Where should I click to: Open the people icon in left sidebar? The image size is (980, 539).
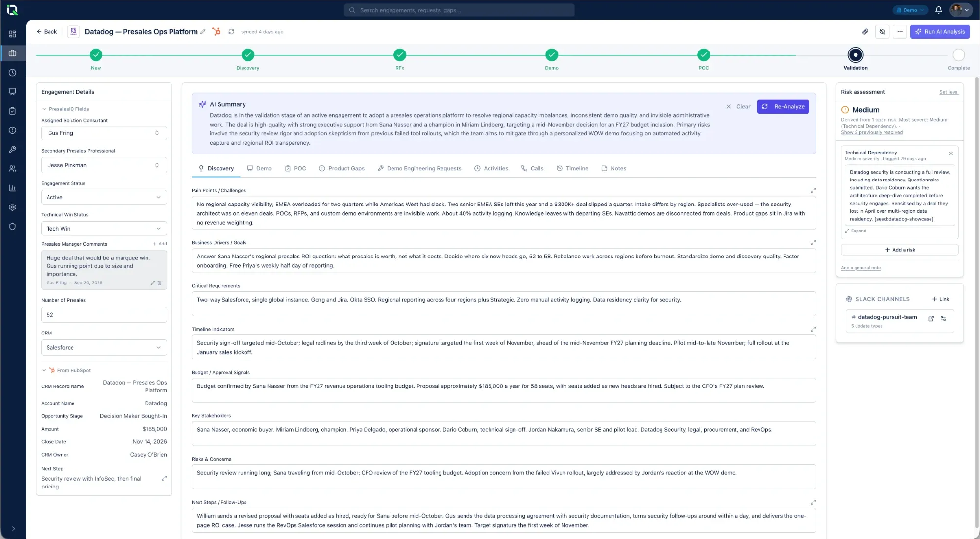(x=13, y=169)
